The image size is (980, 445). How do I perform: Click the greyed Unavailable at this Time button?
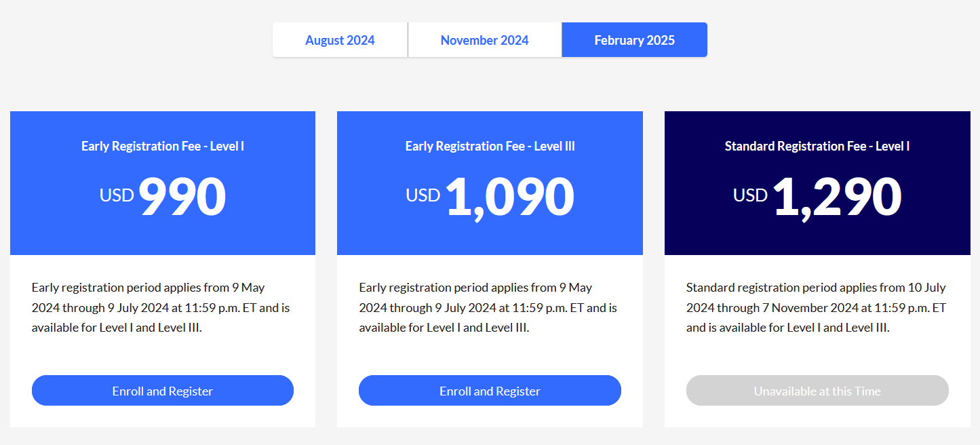click(x=817, y=391)
